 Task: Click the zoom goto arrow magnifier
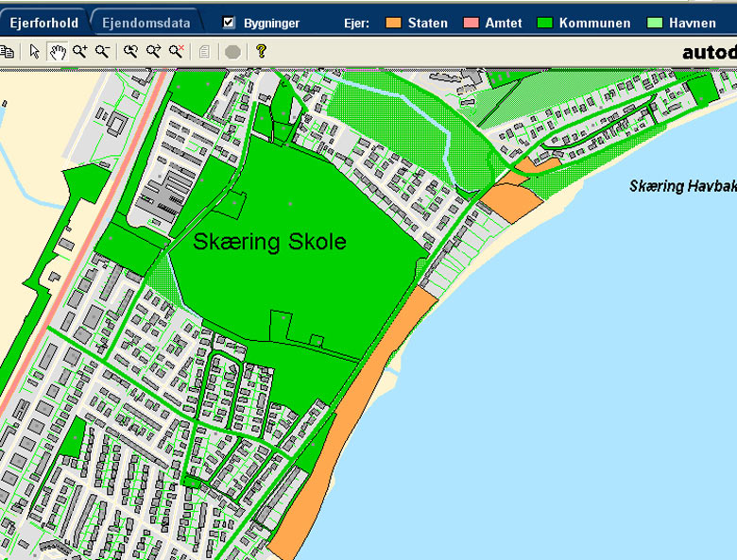(153, 51)
